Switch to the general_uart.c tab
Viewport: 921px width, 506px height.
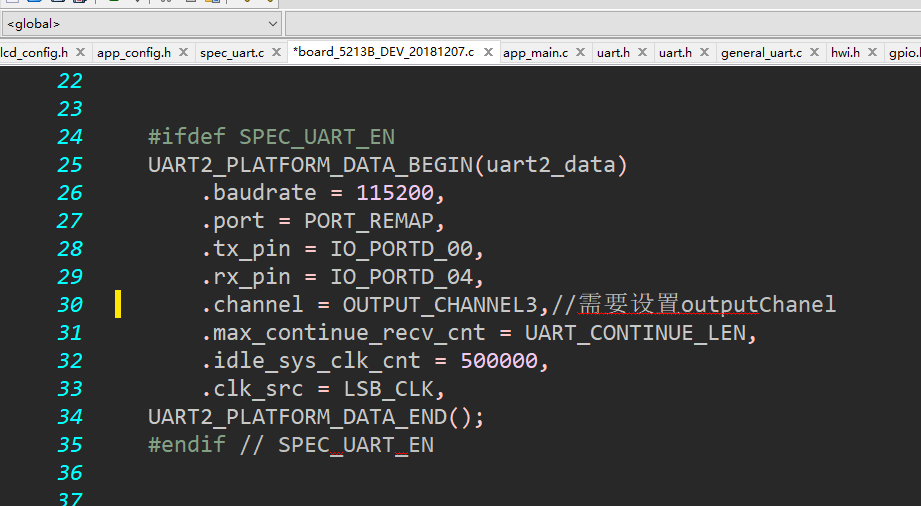[x=761, y=53]
